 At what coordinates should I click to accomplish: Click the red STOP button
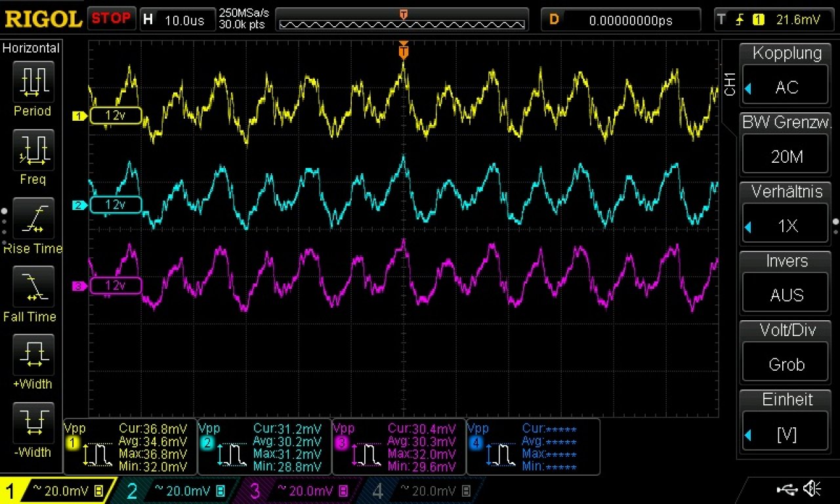pos(111,18)
